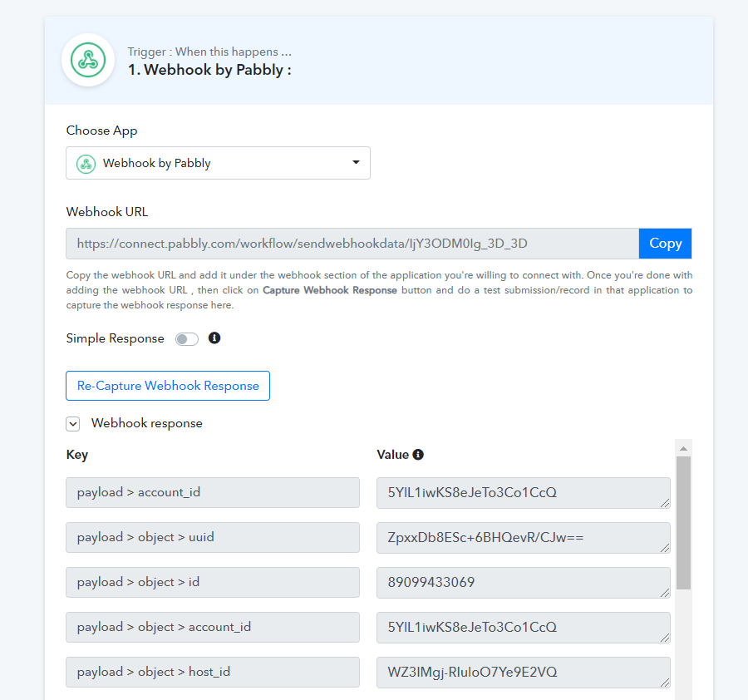This screenshot has width=748, height=700.
Task: Click the payload > object > id key field
Action: 213,582
